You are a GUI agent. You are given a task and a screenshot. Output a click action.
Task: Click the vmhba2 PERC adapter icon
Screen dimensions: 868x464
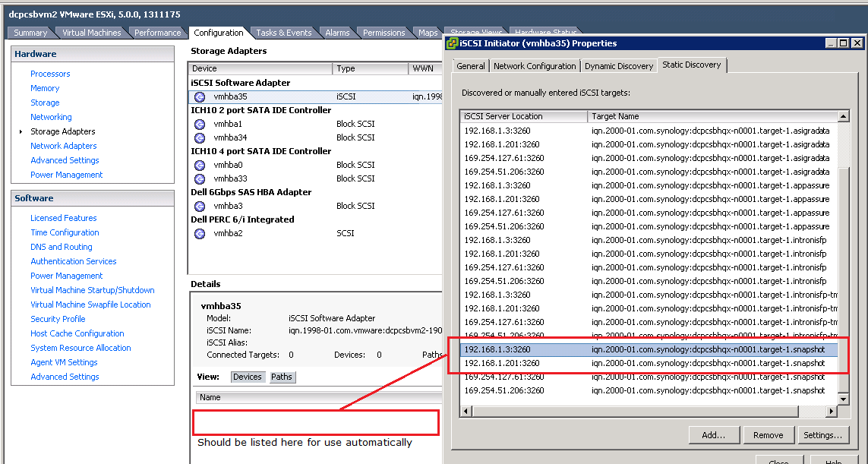point(200,234)
